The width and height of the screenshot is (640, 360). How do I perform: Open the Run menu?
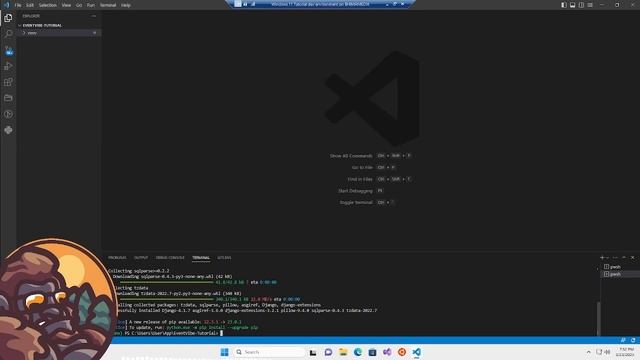pyautogui.click(x=91, y=5)
